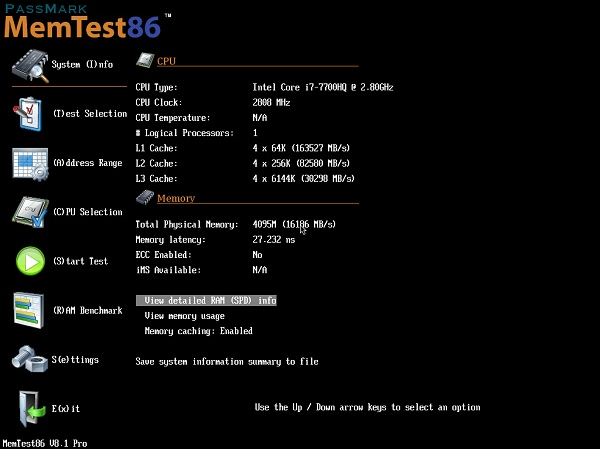Select the E(x)it menu label
600x450 pixels.
click(66, 409)
